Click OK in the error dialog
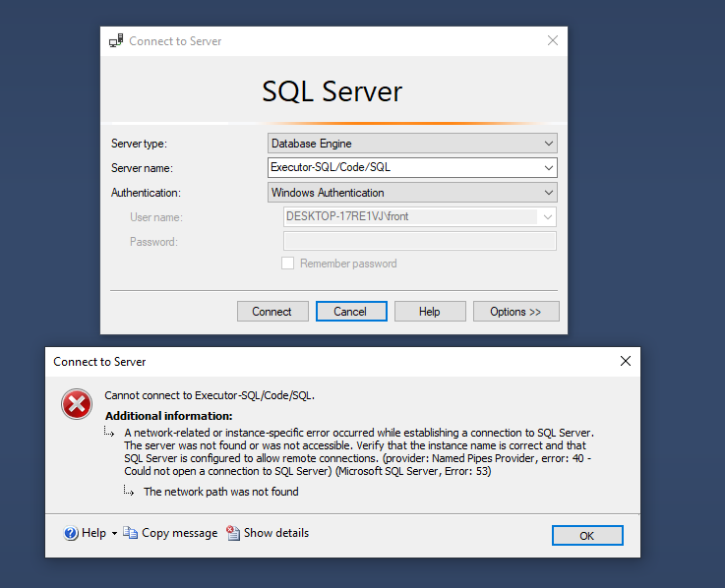 (587, 535)
